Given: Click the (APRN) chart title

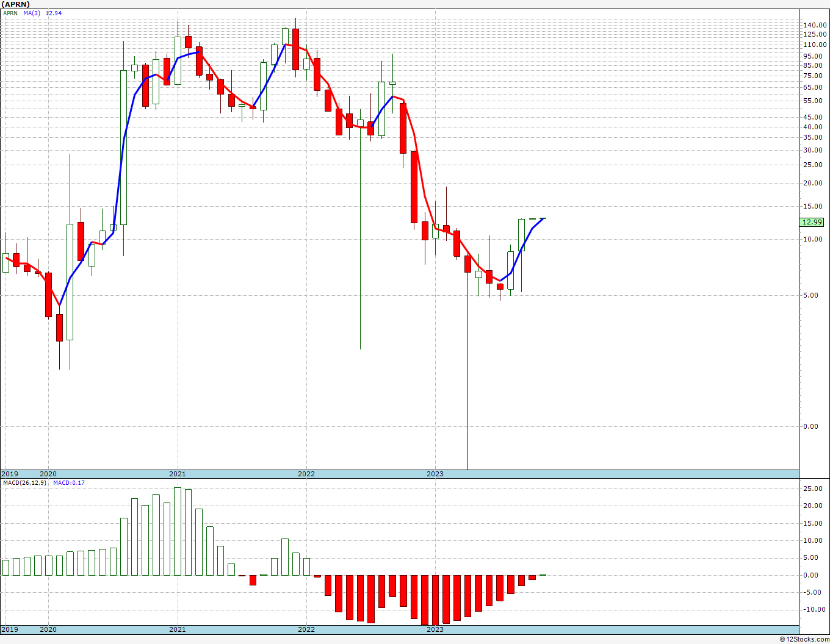Looking at the screenshot, I should click(x=16, y=4).
